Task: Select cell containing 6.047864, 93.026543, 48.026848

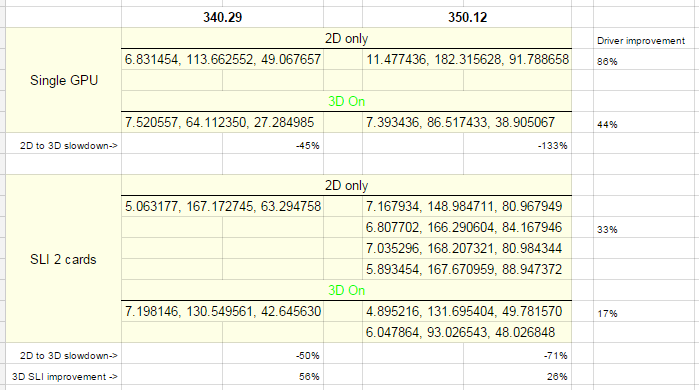Action: pos(467,332)
